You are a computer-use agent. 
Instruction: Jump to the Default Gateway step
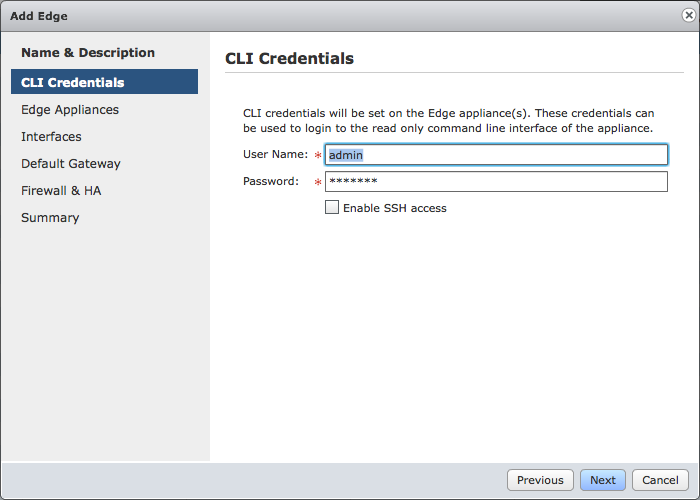point(71,164)
